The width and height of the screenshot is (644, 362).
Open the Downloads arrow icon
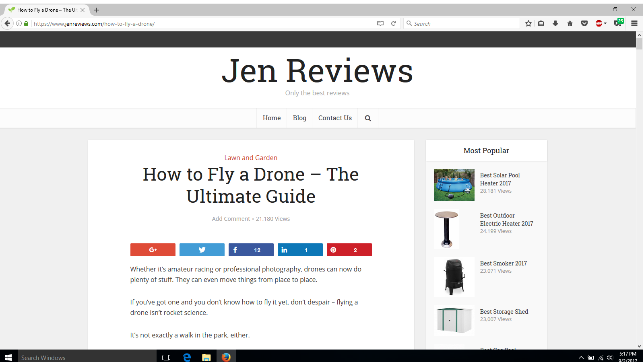tap(555, 24)
